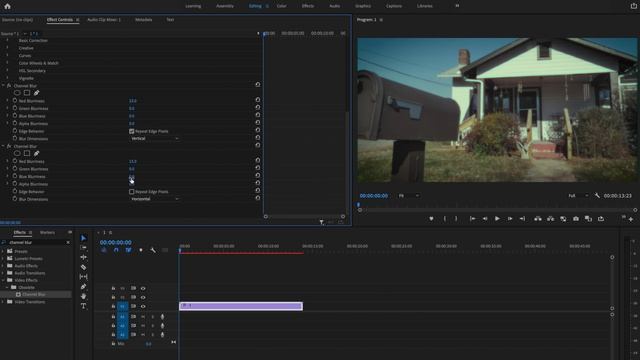Switch to Learning workspace tab
This screenshot has height=360, width=640.
click(x=193, y=6)
